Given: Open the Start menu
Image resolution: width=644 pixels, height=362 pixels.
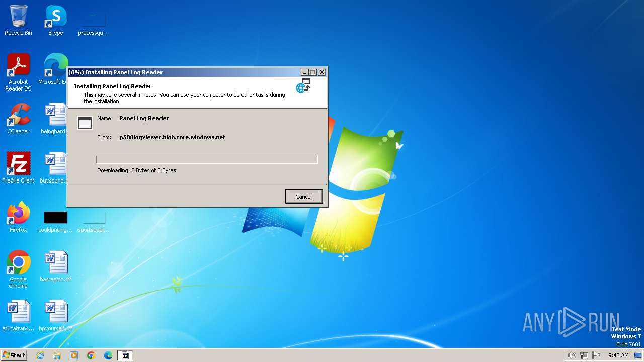Looking at the screenshot, I should [14, 355].
